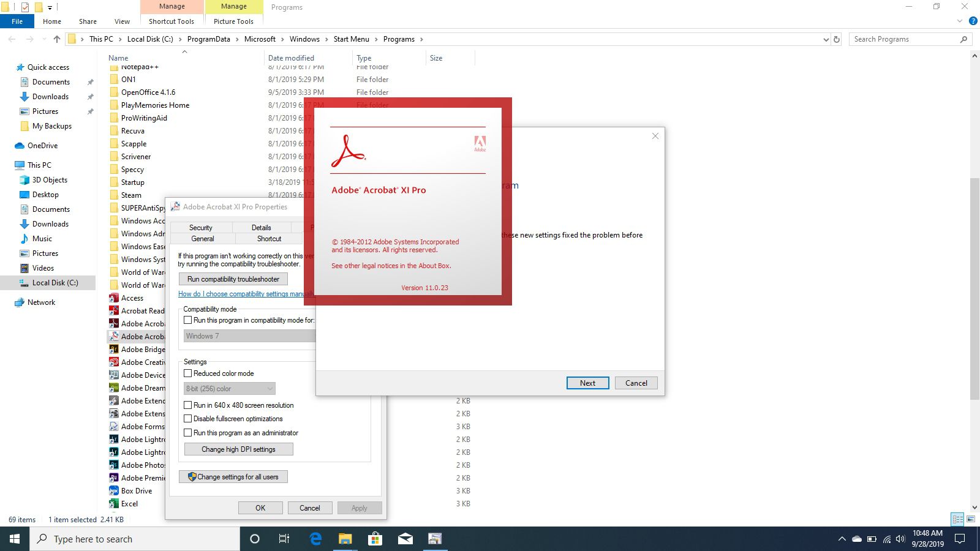Switch to details view layout icon

pyautogui.click(x=958, y=519)
